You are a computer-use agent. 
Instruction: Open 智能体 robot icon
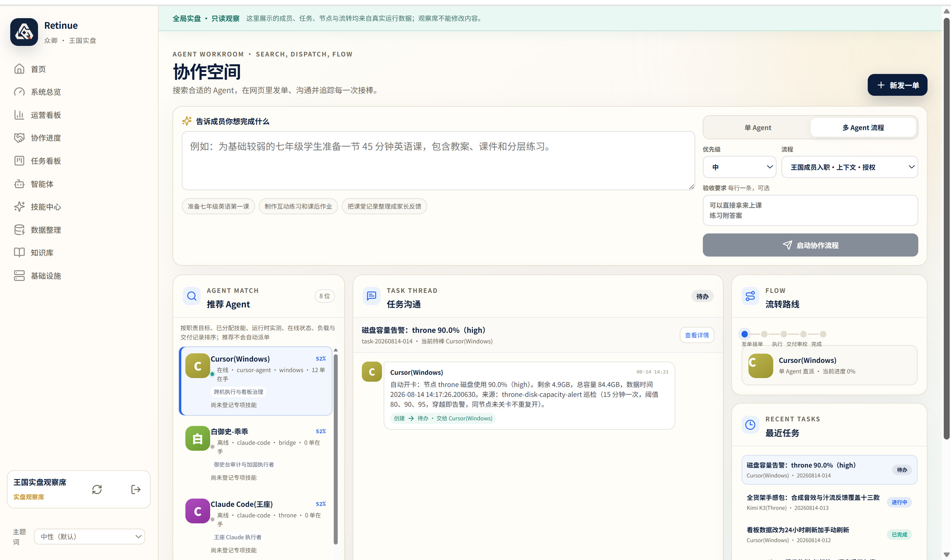tap(19, 184)
